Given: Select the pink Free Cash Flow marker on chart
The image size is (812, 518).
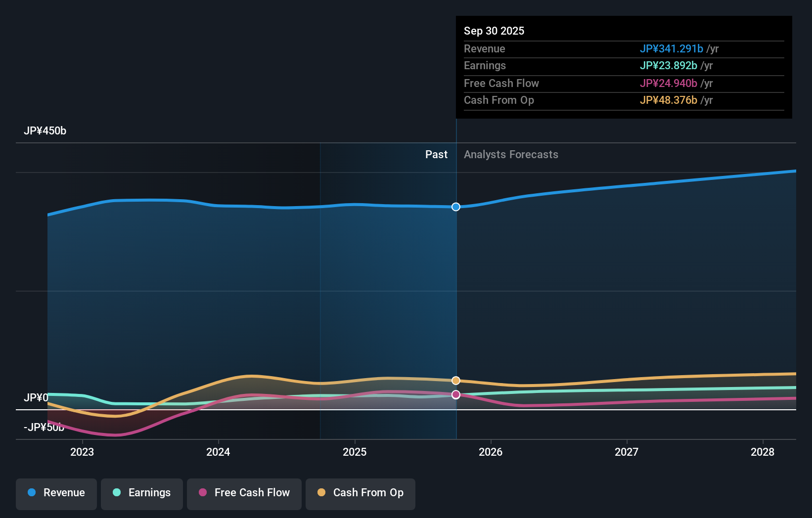Looking at the screenshot, I should tap(455, 394).
